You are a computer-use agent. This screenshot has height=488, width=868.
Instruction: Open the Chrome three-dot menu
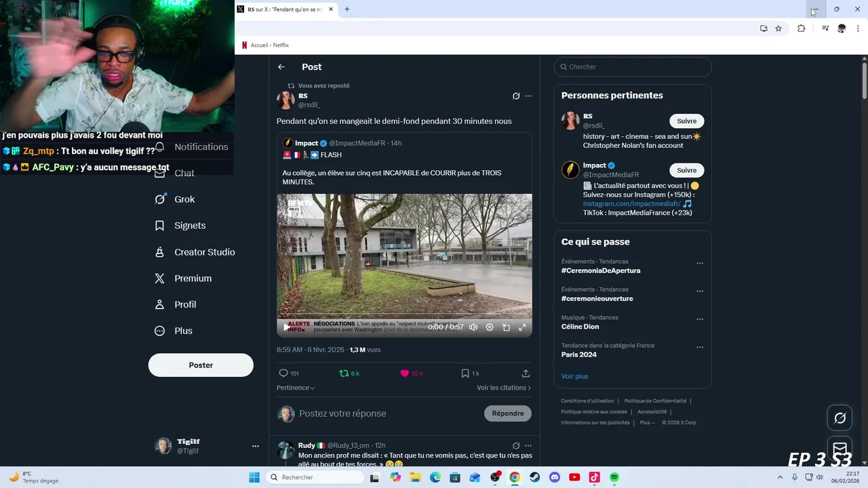[x=858, y=28]
